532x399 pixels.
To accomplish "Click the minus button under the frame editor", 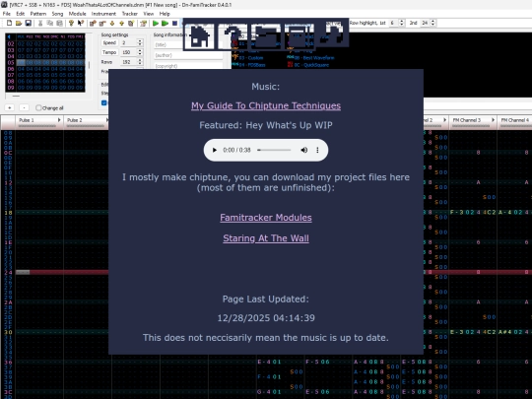I will click(24, 107).
